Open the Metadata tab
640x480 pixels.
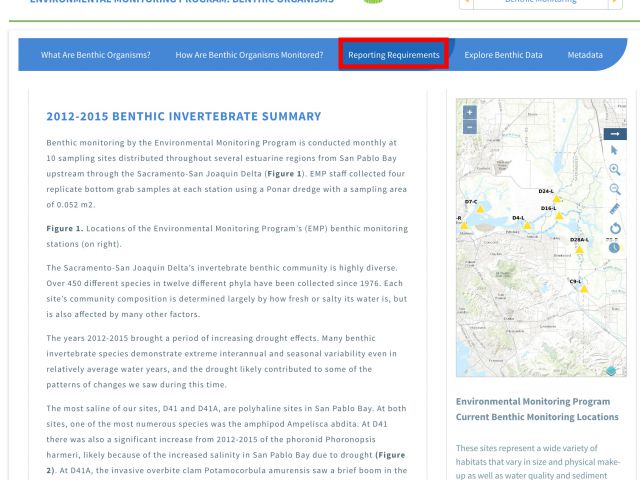click(x=585, y=55)
